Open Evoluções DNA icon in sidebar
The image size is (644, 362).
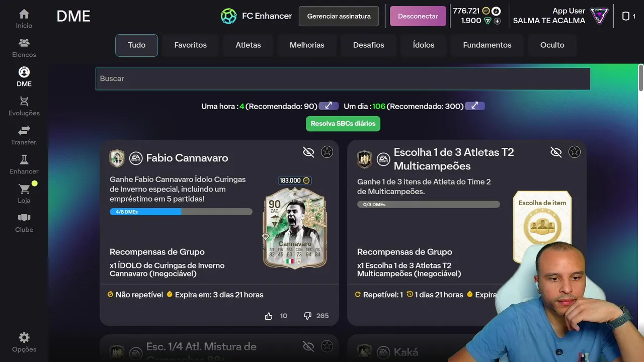pos(24,102)
